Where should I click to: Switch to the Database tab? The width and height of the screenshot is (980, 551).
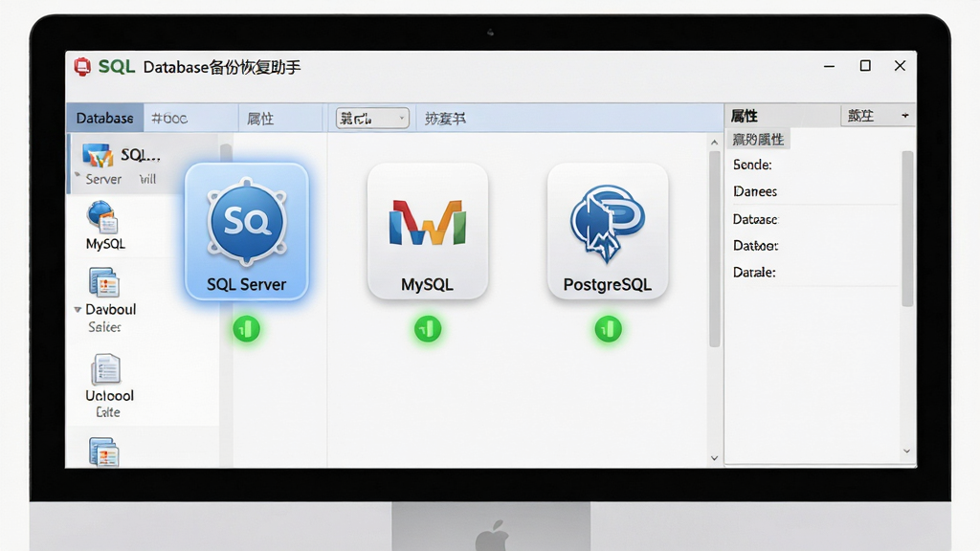(105, 118)
